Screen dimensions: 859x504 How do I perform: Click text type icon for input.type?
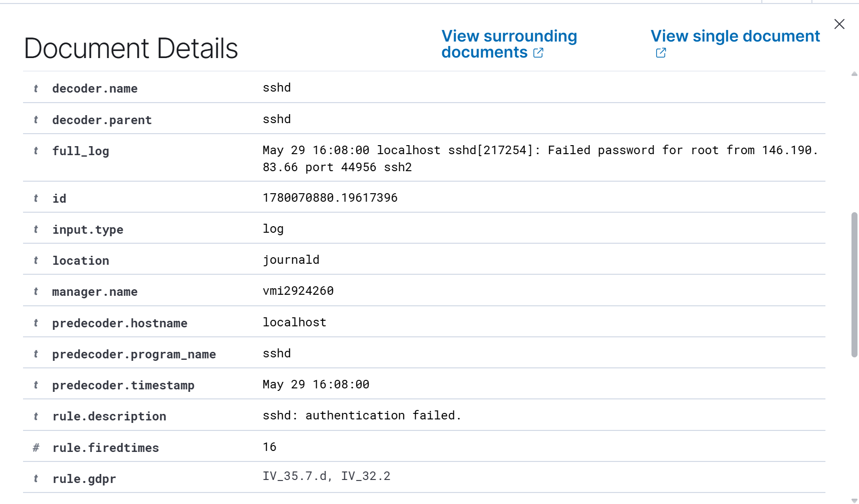tap(36, 229)
